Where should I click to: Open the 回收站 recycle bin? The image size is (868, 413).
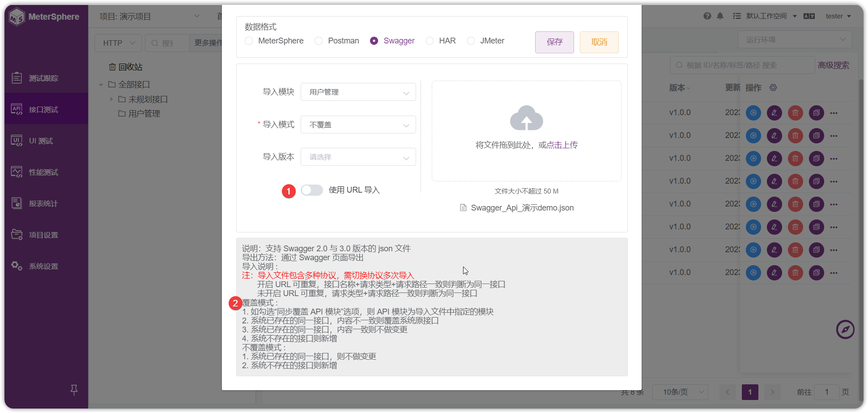pyautogui.click(x=126, y=67)
